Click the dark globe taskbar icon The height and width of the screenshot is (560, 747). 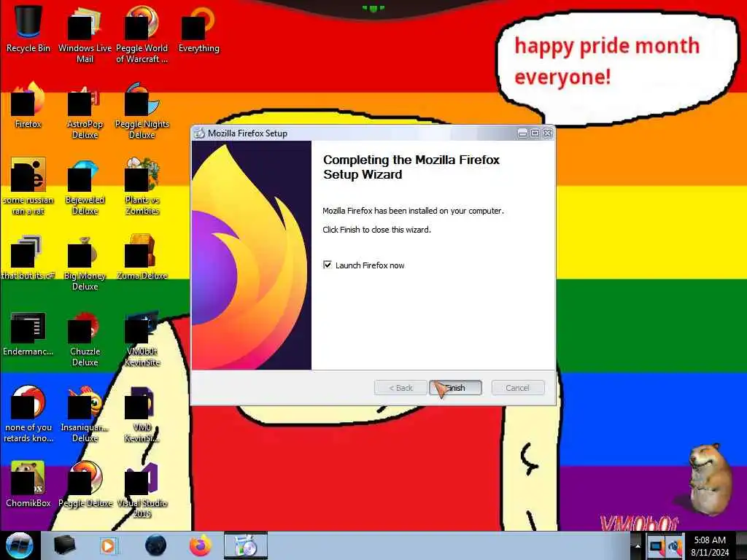click(x=155, y=545)
